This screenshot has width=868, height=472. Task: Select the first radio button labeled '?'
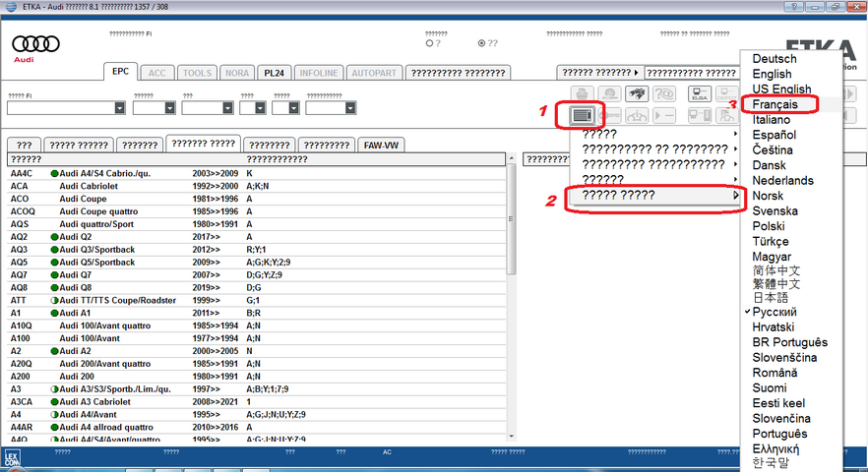[x=429, y=43]
